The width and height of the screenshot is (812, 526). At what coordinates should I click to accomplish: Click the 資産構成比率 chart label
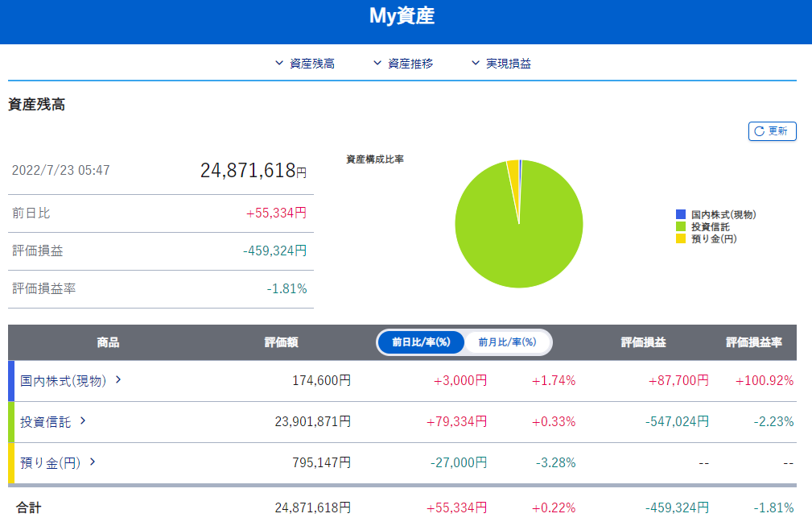click(375, 159)
